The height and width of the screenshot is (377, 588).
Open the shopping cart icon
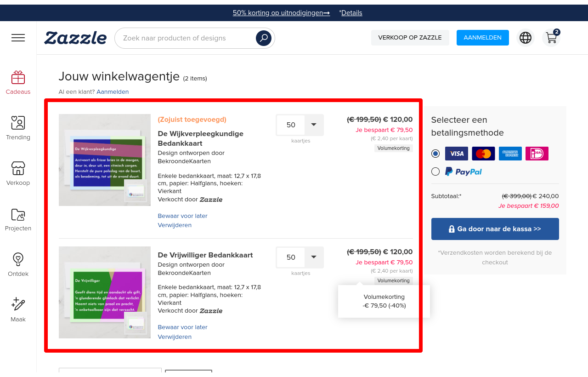click(x=551, y=38)
